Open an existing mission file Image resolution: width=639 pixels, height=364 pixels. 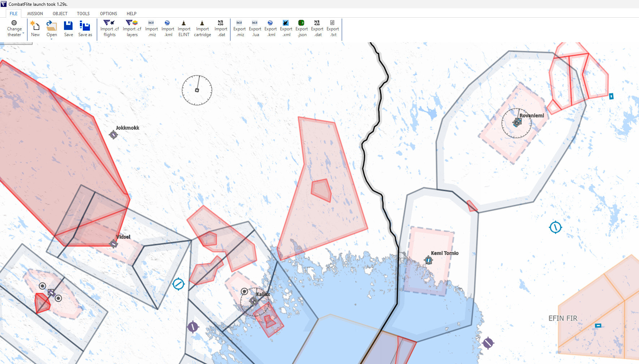(x=52, y=29)
